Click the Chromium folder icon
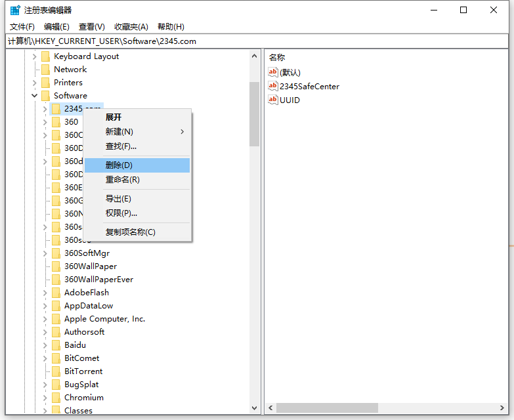This screenshot has width=514, height=420. [x=56, y=398]
